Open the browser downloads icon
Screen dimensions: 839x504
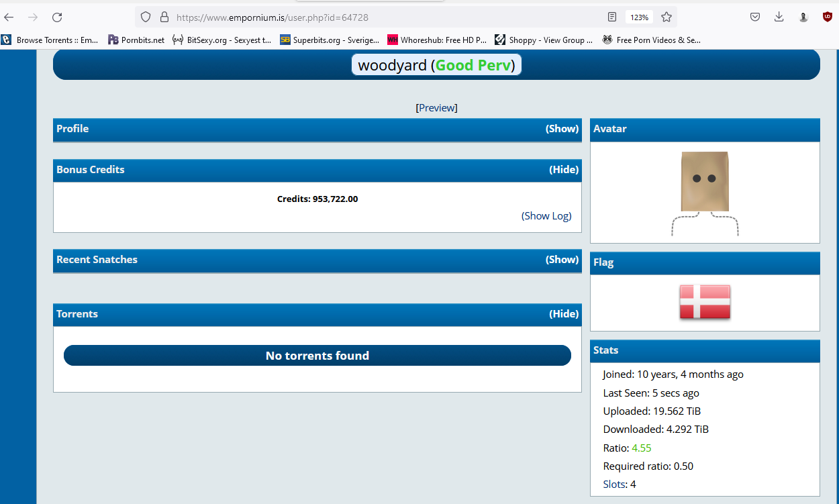(779, 17)
